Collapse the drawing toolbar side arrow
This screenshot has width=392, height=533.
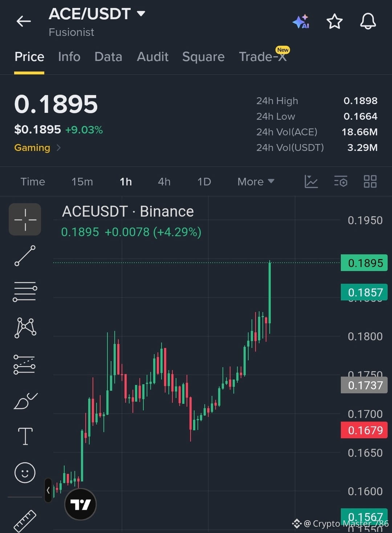click(x=48, y=490)
